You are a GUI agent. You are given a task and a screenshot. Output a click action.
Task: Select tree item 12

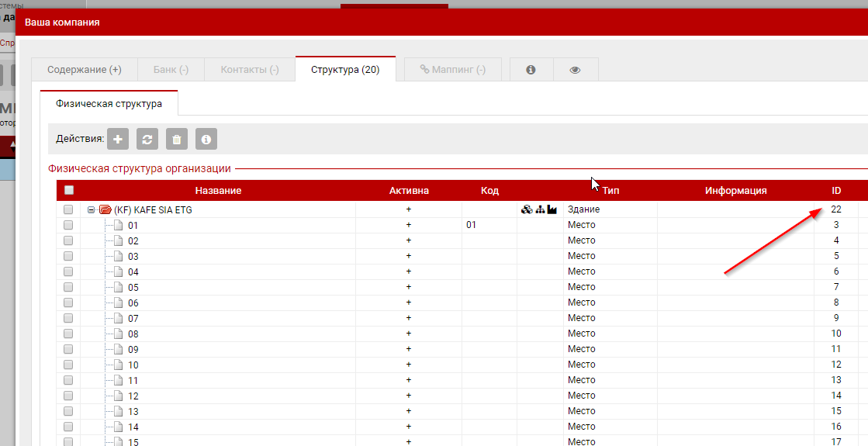tap(133, 396)
